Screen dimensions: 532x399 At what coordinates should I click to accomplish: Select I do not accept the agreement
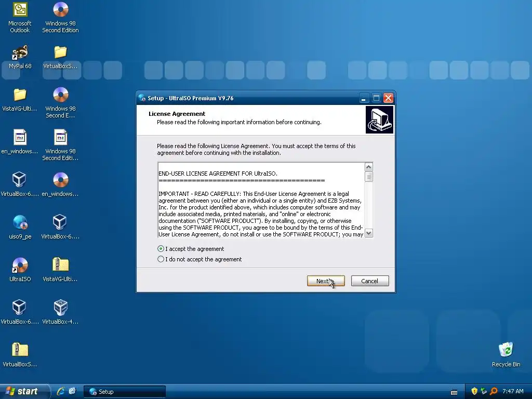(199, 259)
